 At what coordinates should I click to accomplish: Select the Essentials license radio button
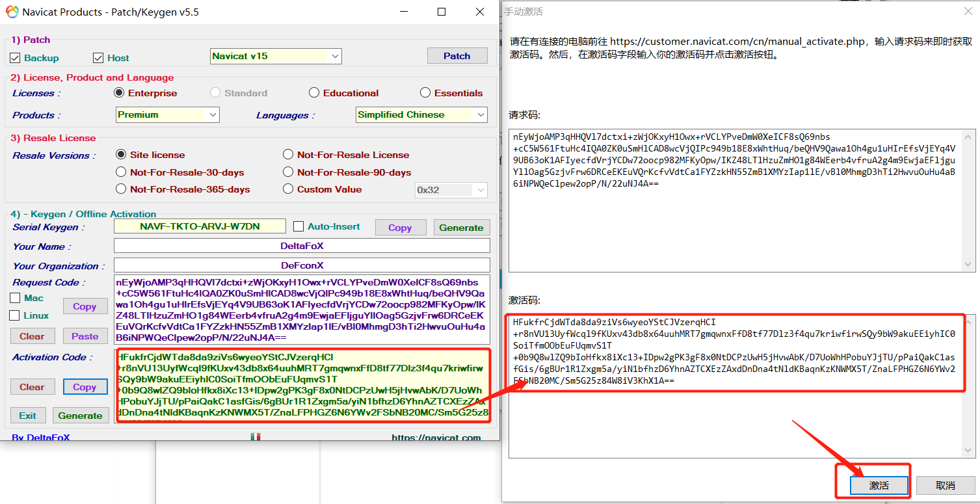(x=425, y=92)
